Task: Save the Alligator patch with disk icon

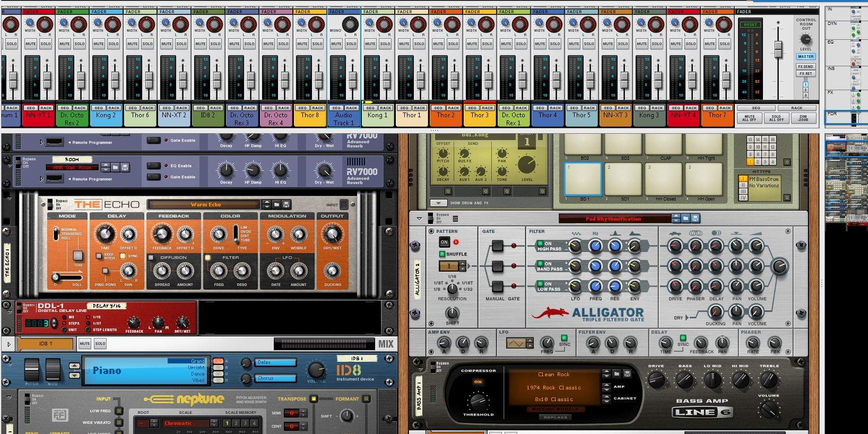Action: (x=695, y=218)
